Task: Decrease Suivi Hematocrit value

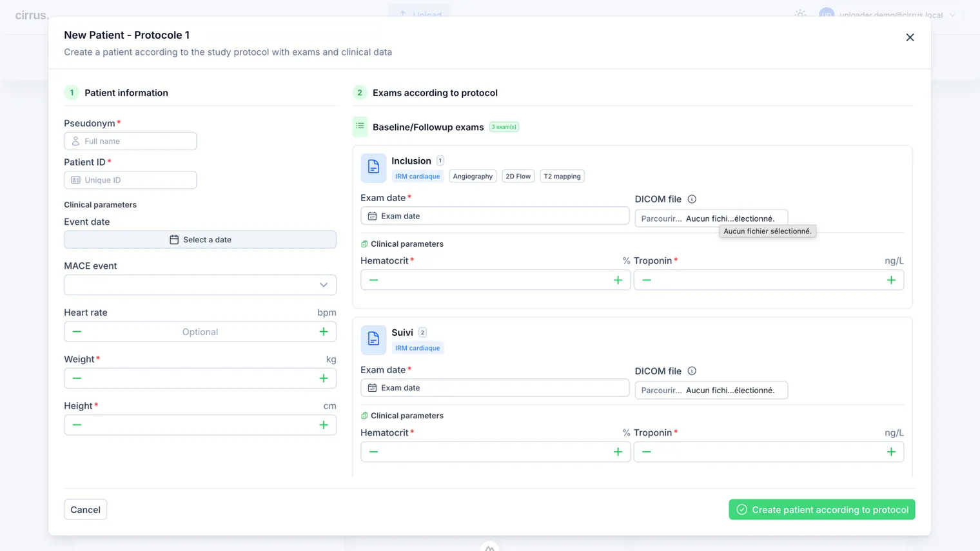Action: pos(373,452)
